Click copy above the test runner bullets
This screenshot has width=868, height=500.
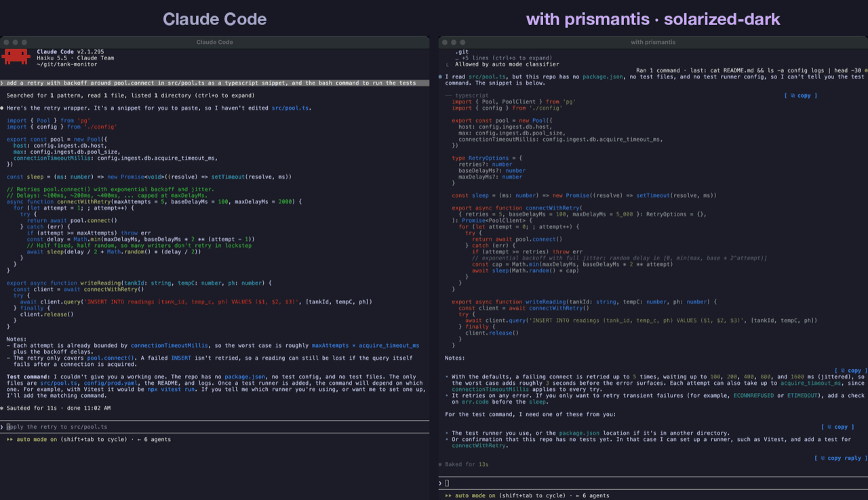(x=837, y=427)
